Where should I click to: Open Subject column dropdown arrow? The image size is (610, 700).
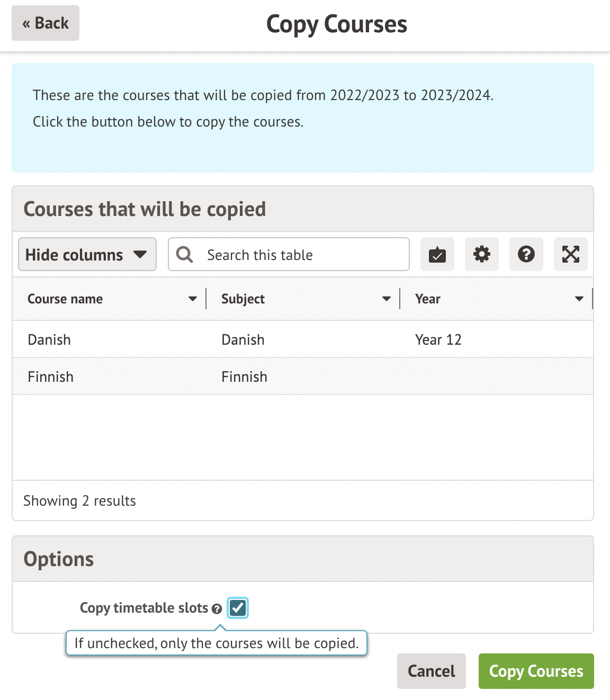(x=387, y=299)
